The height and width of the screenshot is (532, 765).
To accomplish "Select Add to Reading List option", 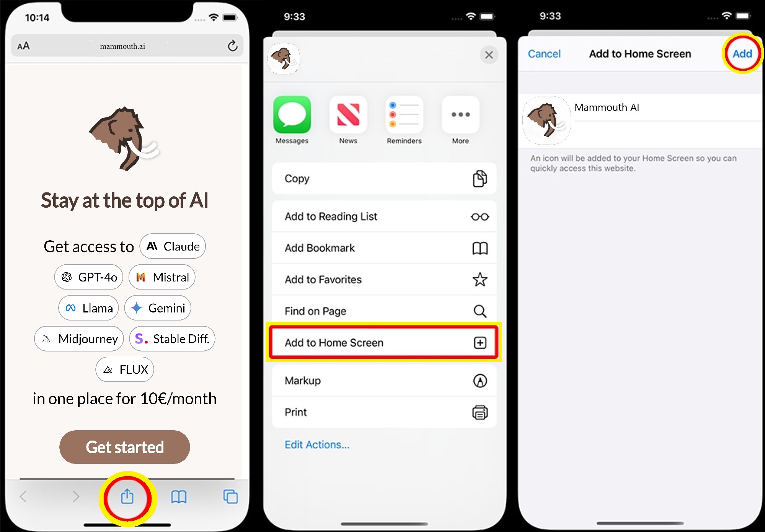I will 384,217.
